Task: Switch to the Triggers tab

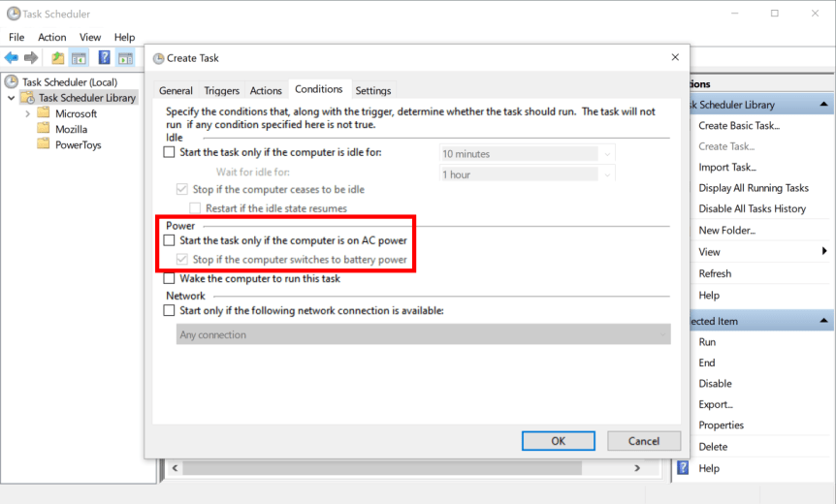Action: pyautogui.click(x=222, y=90)
